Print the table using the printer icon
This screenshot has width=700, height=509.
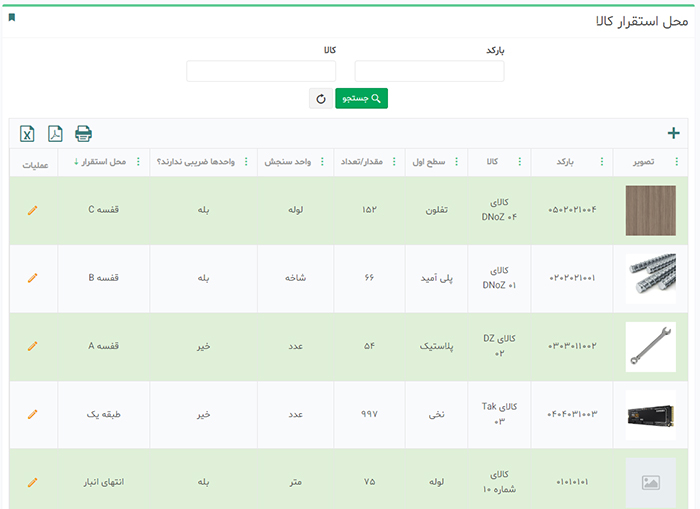point(83,134)
